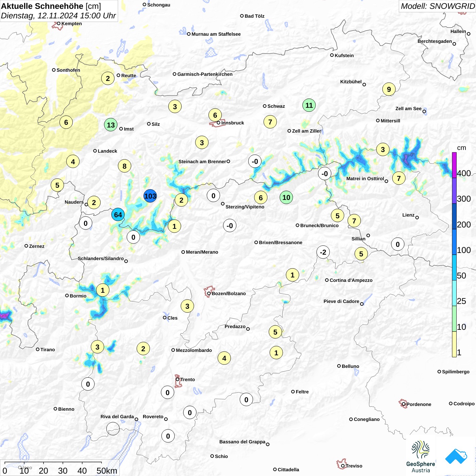Image resolution: width=476 pixels, height=476 pixels.
Task: Select the 6 cm marker at Innsbruck
Action: click(215, 115)
